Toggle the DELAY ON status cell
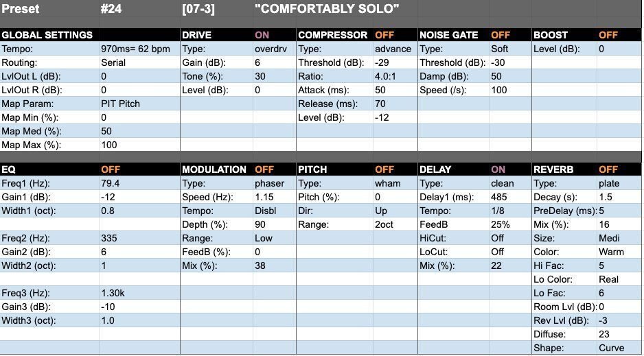 498,169
